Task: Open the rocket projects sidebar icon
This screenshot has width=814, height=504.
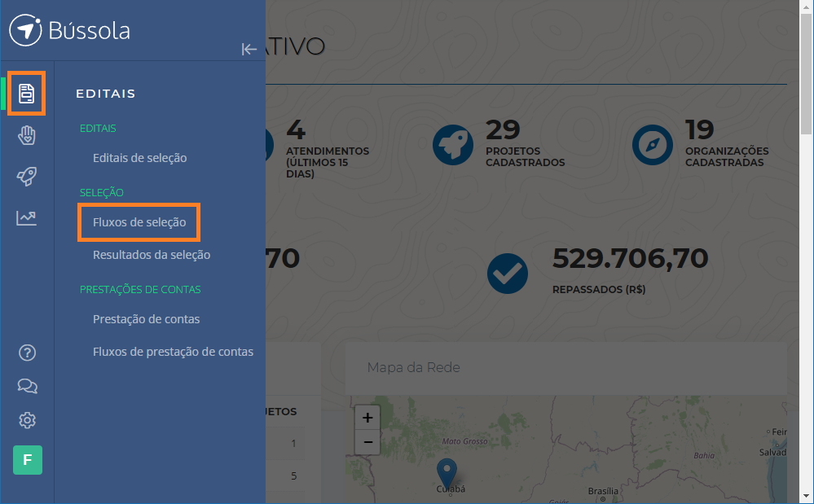Action: [26, 177]
